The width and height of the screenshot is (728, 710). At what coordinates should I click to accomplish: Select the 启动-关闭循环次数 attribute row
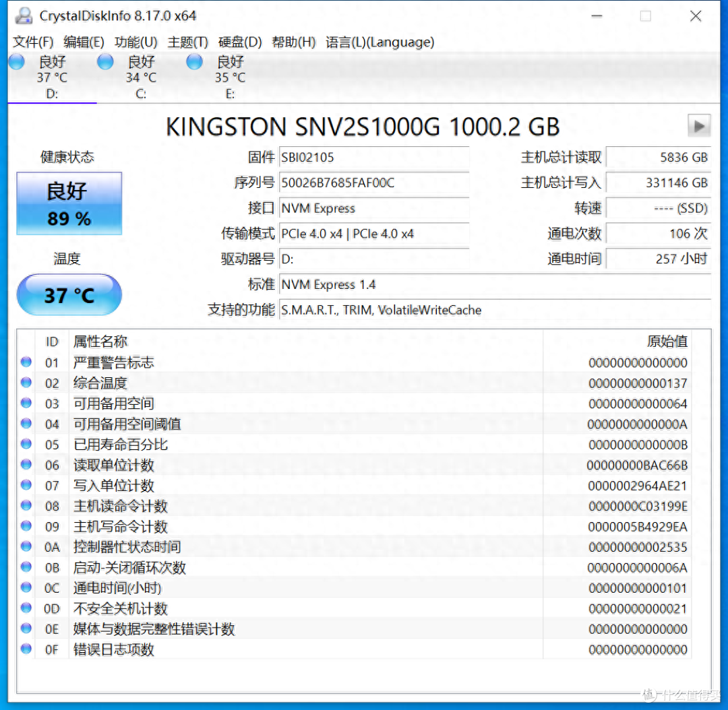355,567
